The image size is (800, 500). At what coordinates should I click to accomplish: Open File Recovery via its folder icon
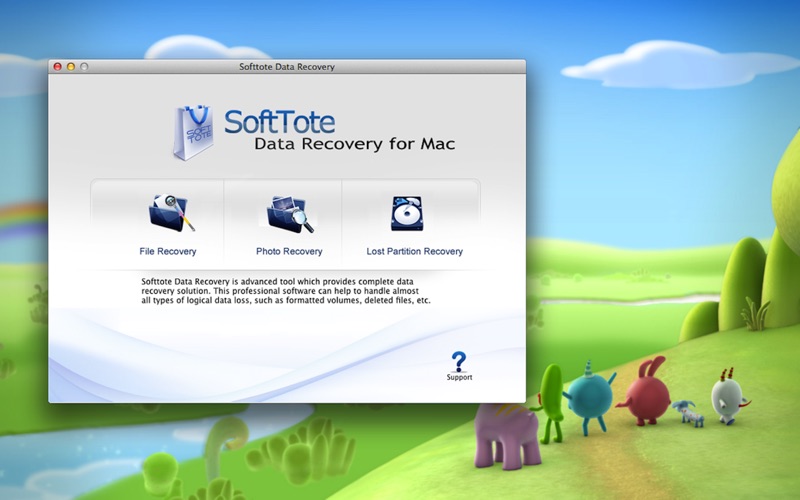[x=171, y=214]
